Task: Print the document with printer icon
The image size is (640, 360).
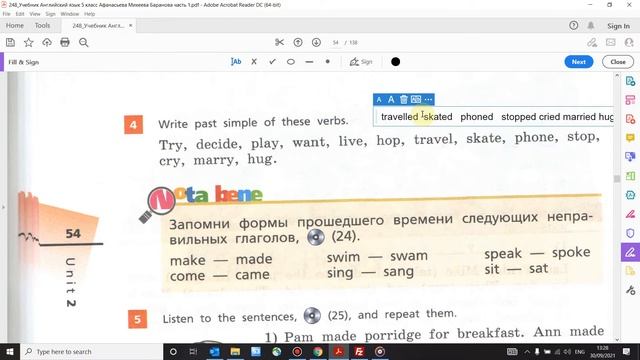Action: tap(65, 42)
